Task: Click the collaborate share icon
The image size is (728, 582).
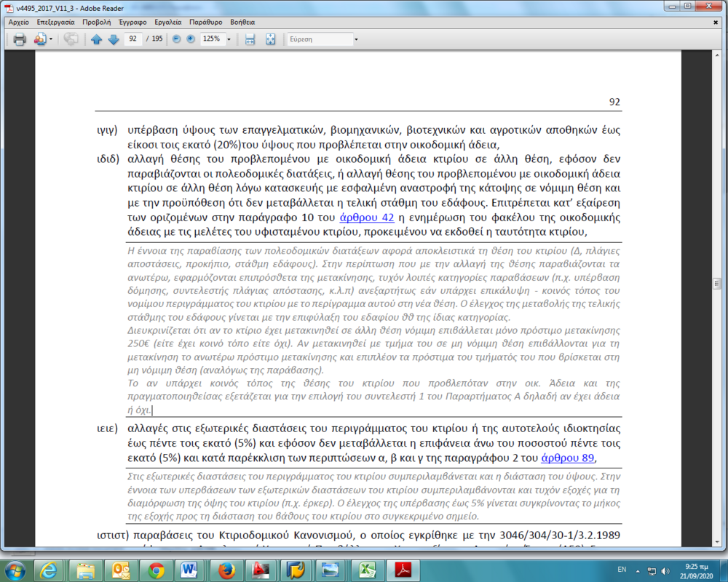Action: tap(39, 39)
